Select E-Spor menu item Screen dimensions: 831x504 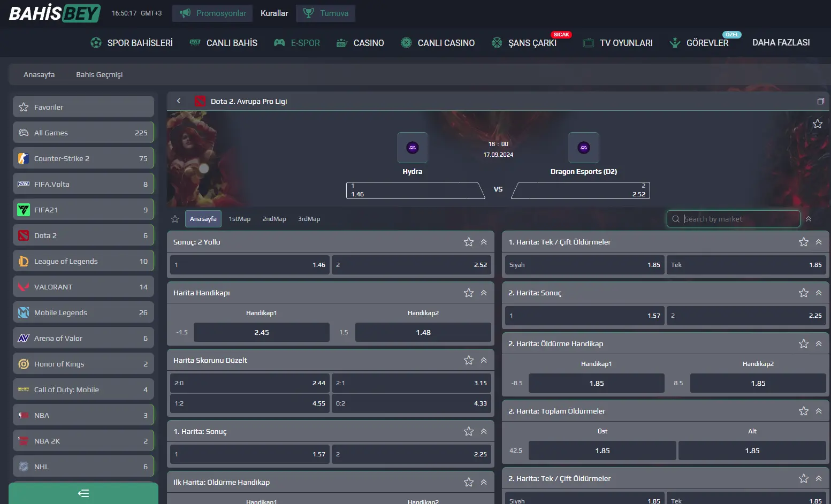[x=297, y=43]
